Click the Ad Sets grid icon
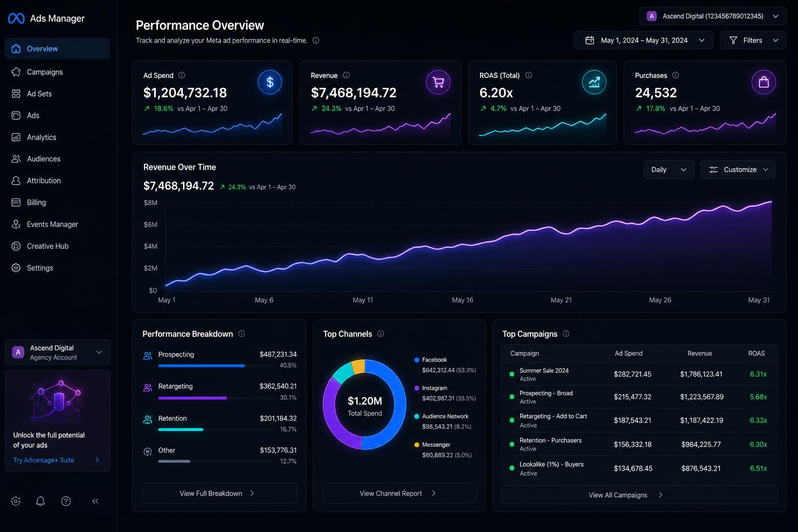 click(x=16, y=94)
